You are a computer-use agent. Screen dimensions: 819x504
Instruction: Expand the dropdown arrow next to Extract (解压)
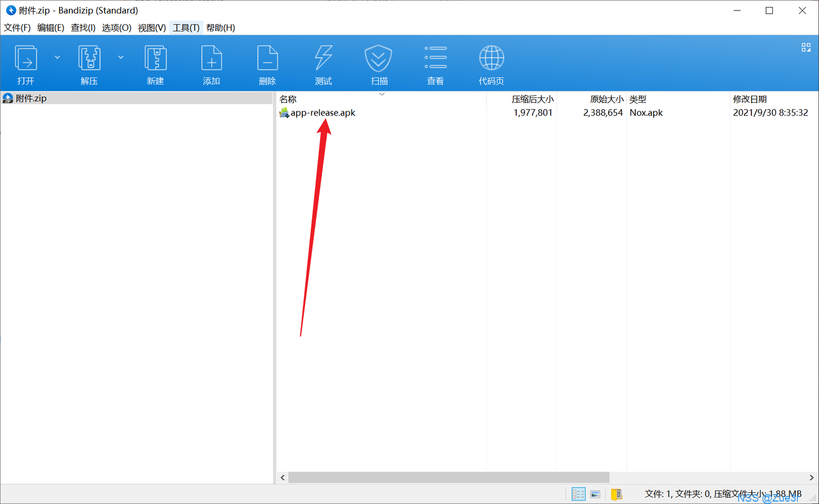(x=121, y=57)
